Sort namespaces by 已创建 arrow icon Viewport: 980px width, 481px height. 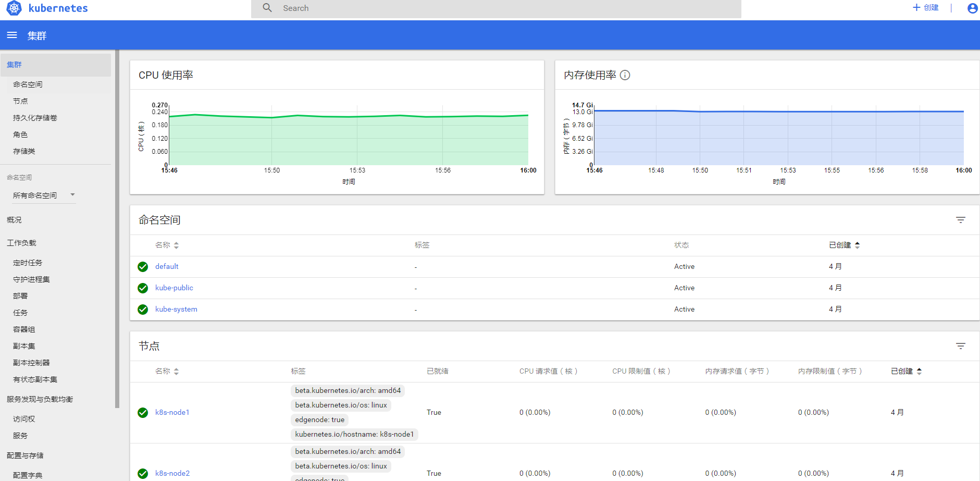pyautogui.click(x=857, y=245)
